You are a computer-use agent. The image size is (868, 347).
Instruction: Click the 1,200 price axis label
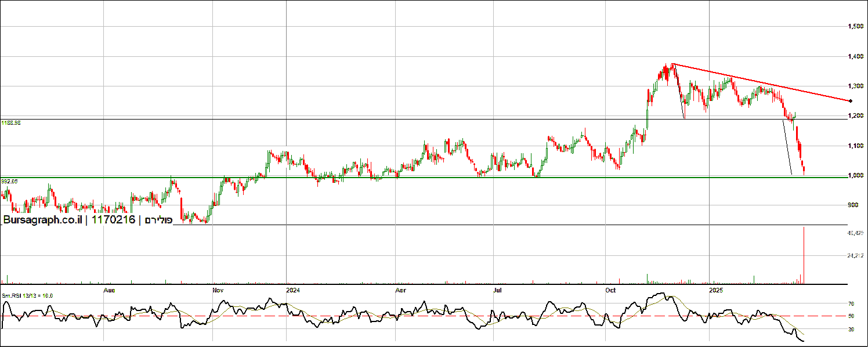coord(855,116)
